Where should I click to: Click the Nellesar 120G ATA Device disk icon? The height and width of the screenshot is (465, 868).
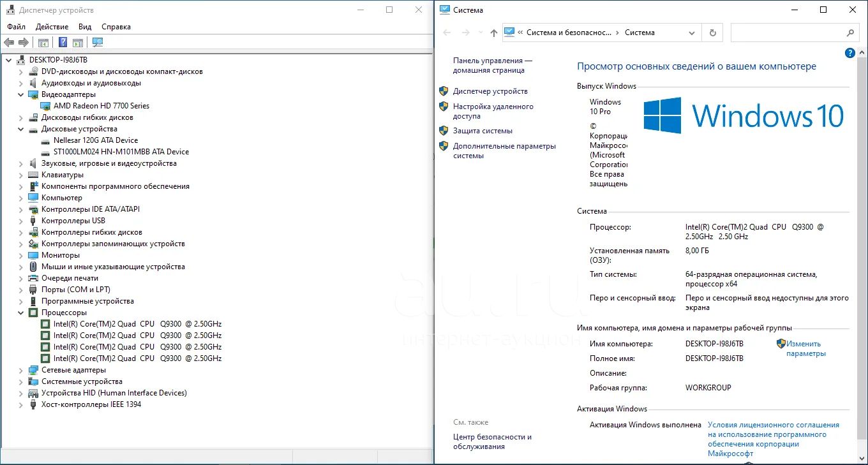click(45, 140)
